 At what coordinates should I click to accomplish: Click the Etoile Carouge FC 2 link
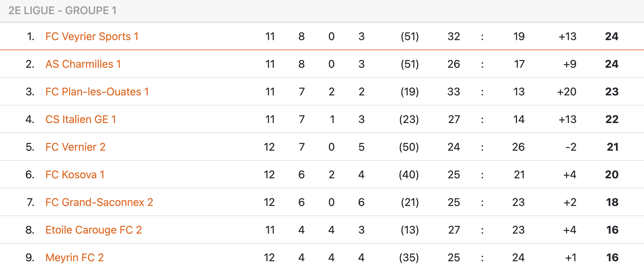tap(93, 230)
